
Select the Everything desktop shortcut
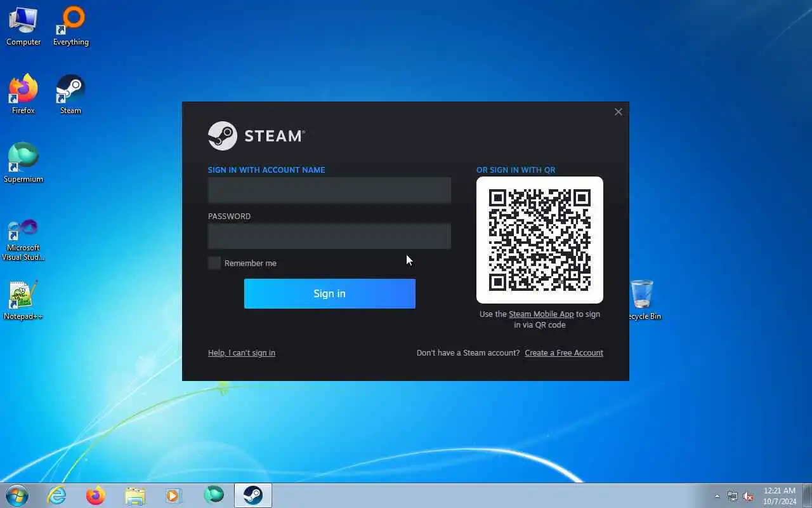point(71,26)
